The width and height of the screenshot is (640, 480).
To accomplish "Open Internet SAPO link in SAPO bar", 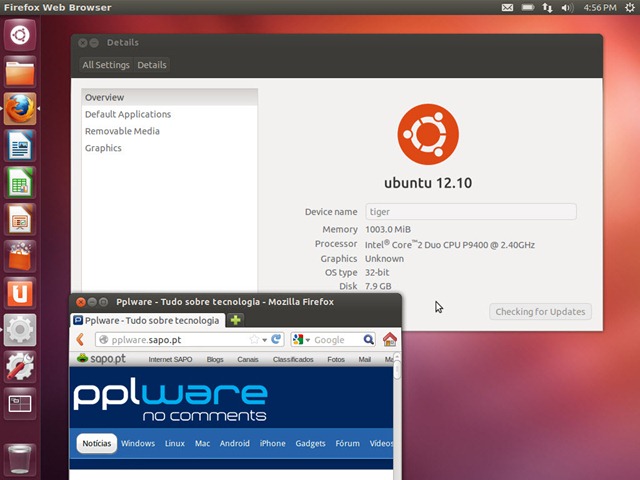I will point(170,359).
